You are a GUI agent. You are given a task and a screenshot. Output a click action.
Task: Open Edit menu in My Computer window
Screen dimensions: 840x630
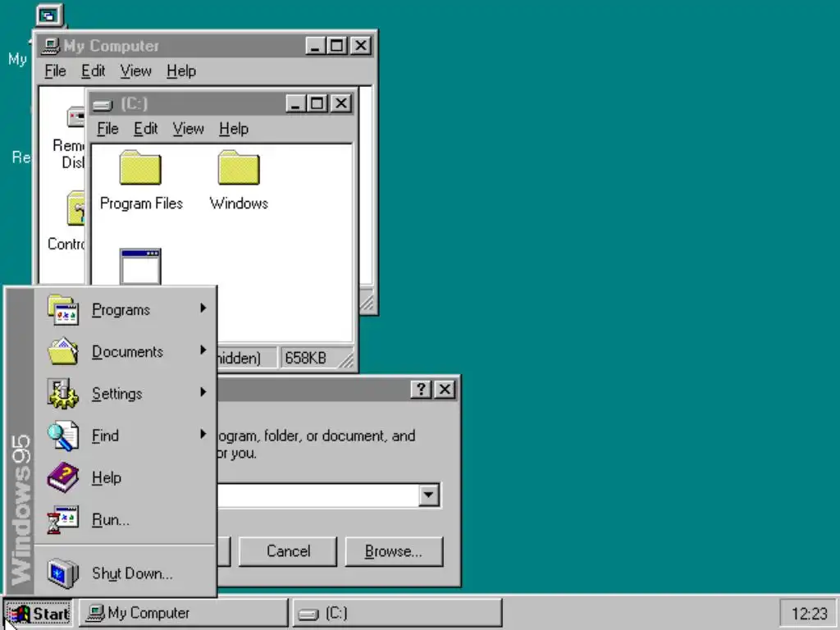[94, 71]
